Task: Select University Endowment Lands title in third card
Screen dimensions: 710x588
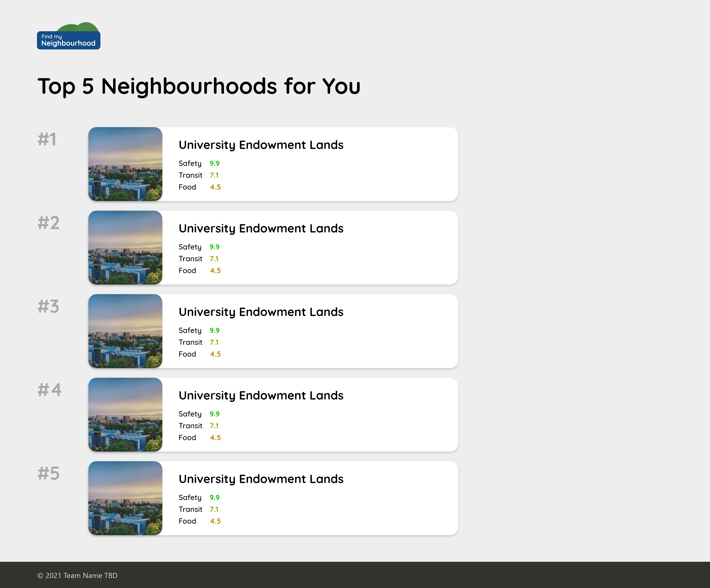Action: [261, 312]
